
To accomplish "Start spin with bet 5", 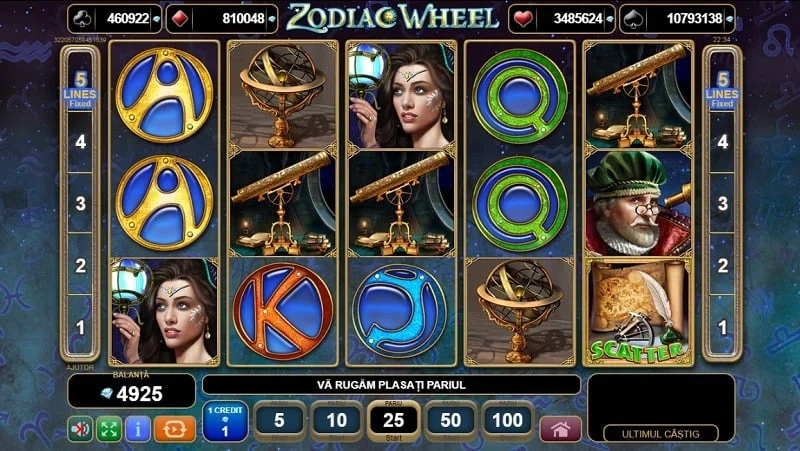I will point(279,421).
